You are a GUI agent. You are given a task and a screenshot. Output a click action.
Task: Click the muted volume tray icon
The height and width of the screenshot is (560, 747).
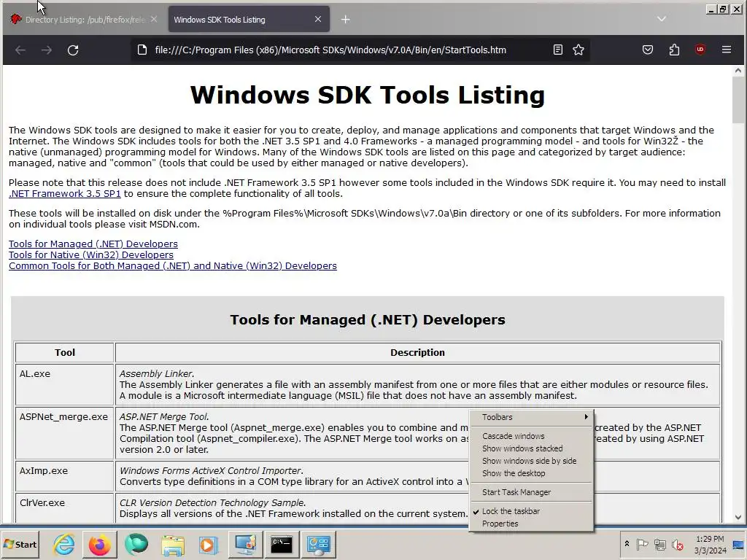pos(678,544)
